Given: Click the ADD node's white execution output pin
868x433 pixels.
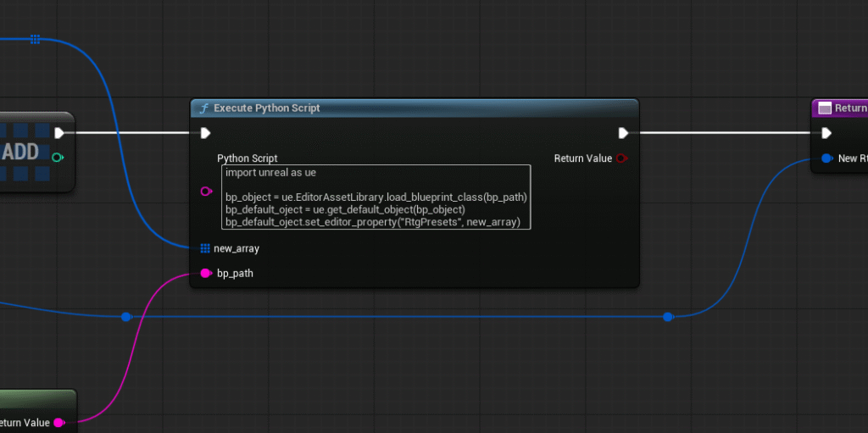Looking at the screenshot, I should [x=58, y=133].
